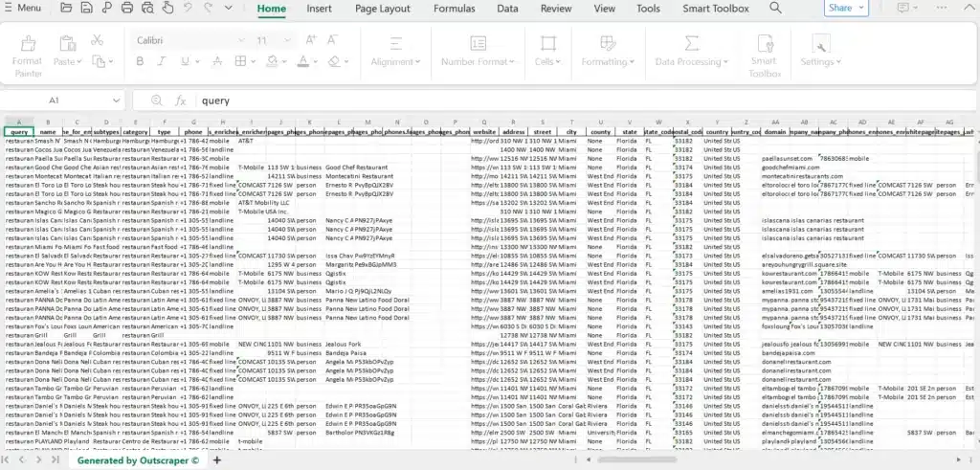Switch to the View tab
The width and height of the screenshot is (980, 470).
coord(605,9)
